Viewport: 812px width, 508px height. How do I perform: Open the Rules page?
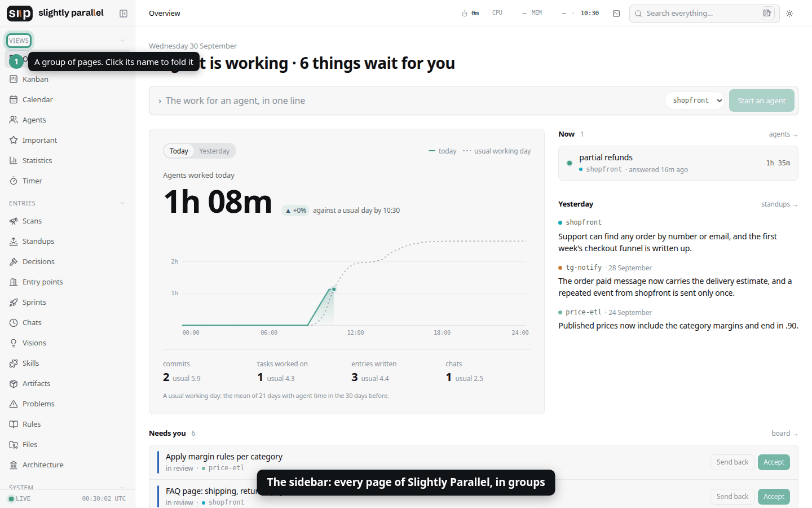(x=68, y=424)
